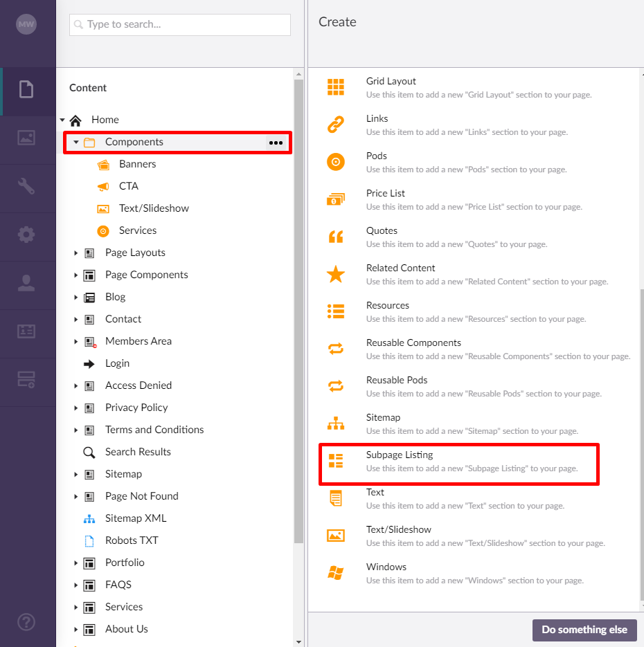Open the Members ID card icon in sidebar
Image resolution: width=644 pixels, height=647 pixels.
(26, 331)
